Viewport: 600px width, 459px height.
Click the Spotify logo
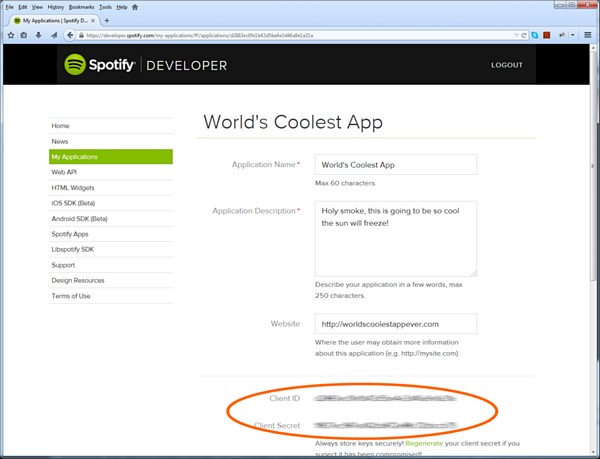[x=99, y=65]
